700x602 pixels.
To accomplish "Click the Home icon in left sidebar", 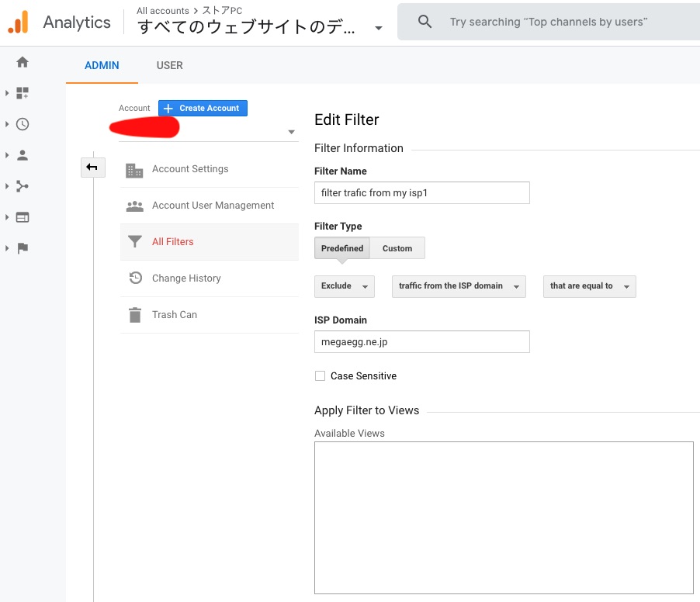I will coord(23,62).
